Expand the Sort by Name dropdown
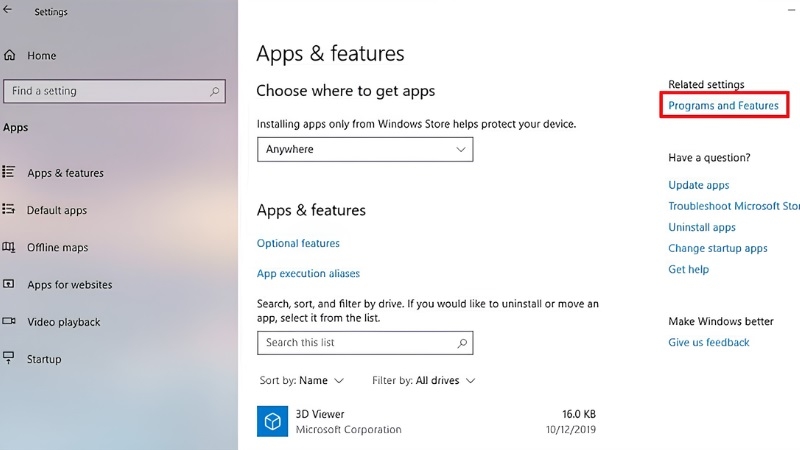The width and height of the screenshot is (800, 450). (302, 381)
